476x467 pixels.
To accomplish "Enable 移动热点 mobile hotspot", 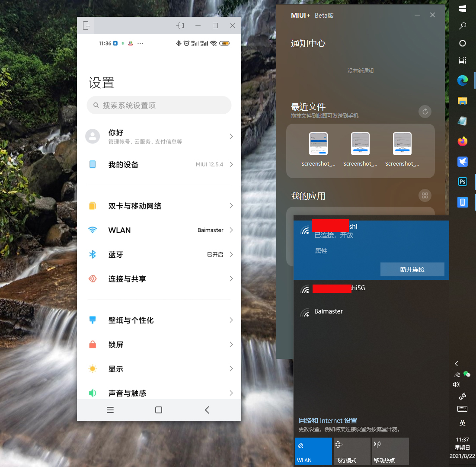I will point(390,451).
